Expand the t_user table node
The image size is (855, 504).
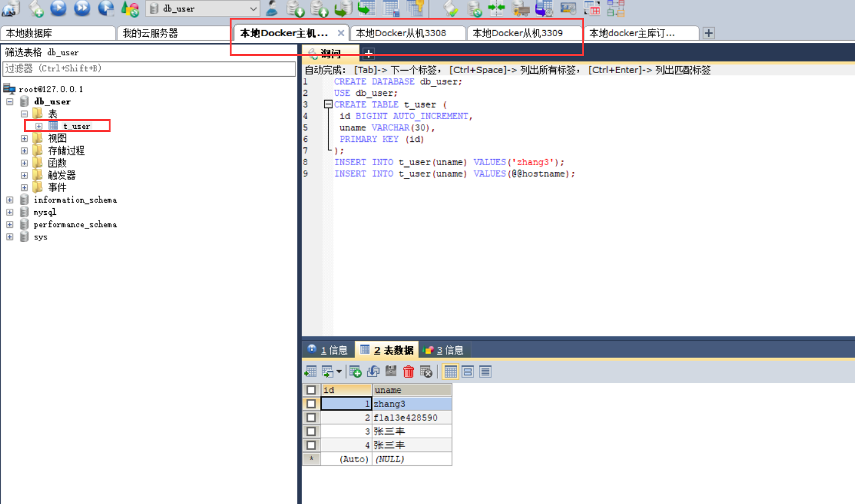(39, 126)
